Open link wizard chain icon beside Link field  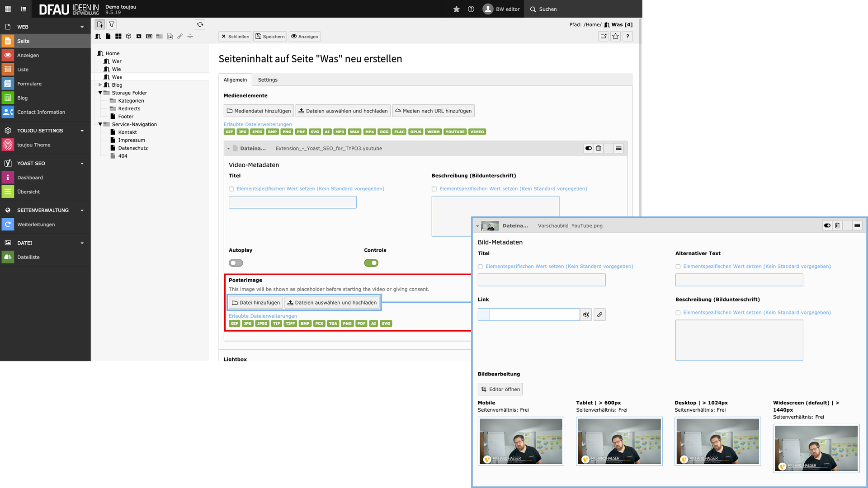[x=599, y=314]
